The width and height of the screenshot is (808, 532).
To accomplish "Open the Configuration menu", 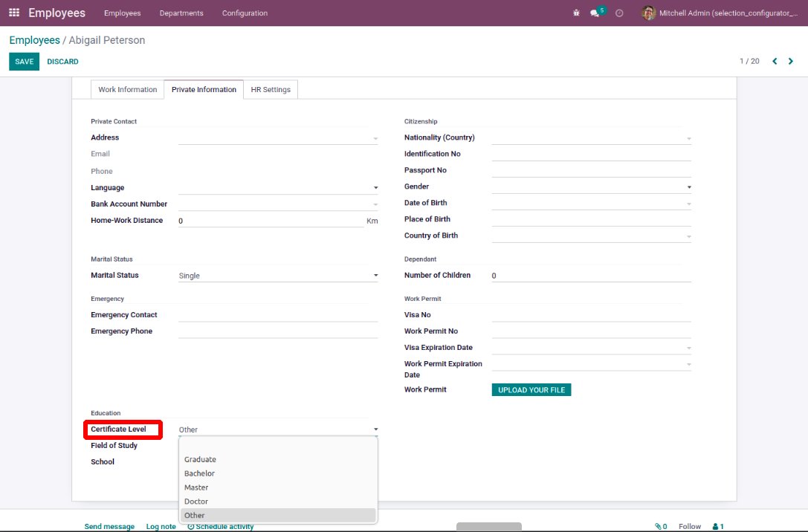I will (x=245, y=13).
